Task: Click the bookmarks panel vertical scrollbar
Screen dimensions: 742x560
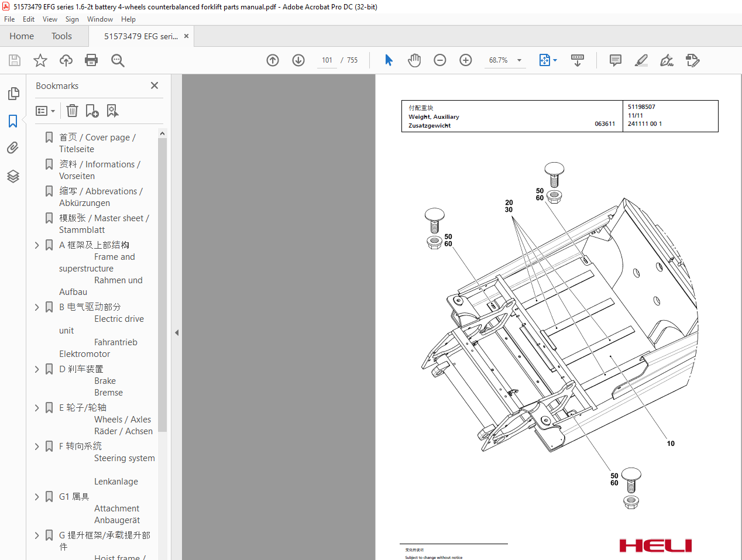Action: [x=162, y=286]
